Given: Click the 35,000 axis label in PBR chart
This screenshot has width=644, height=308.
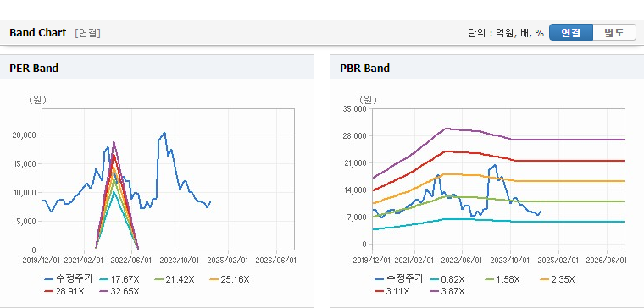Looking at the screenshot, I should pos(354,108).
